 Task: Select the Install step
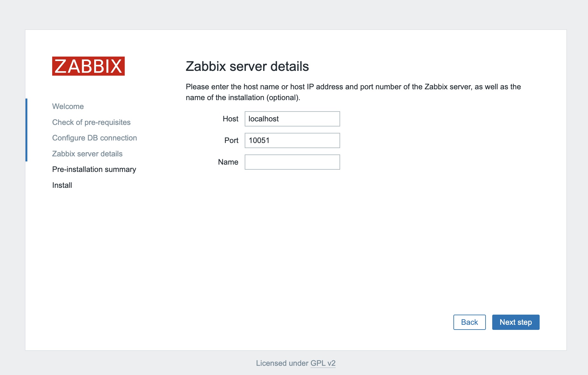(x=62, y=185)
